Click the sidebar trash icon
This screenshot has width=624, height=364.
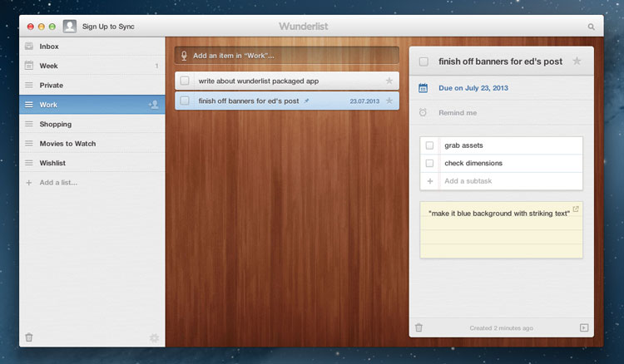29,337
